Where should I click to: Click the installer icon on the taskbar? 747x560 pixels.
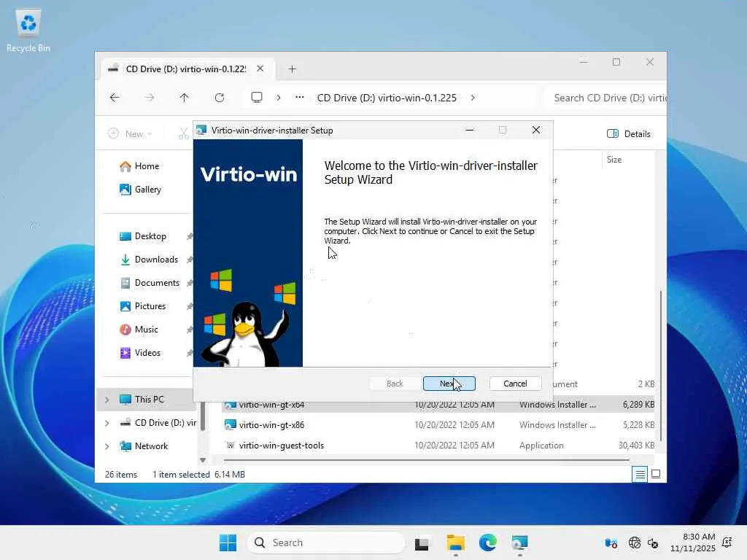(x=519, y=542)
